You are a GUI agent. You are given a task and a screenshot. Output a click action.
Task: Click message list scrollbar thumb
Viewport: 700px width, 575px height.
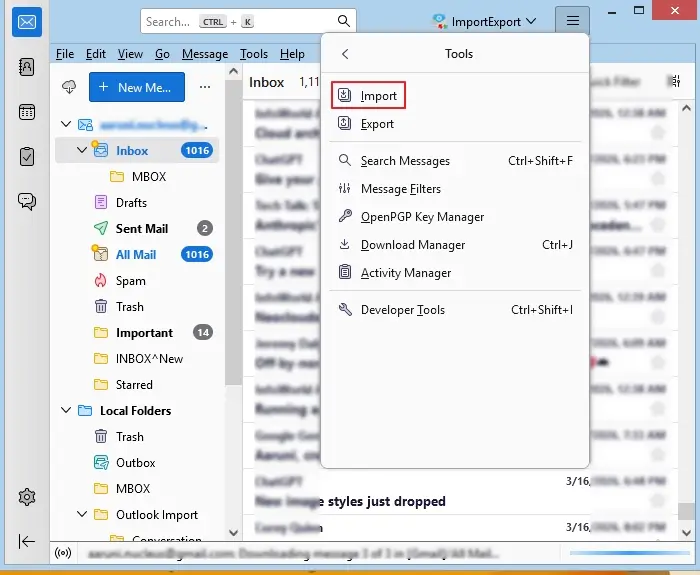(686, 511)
